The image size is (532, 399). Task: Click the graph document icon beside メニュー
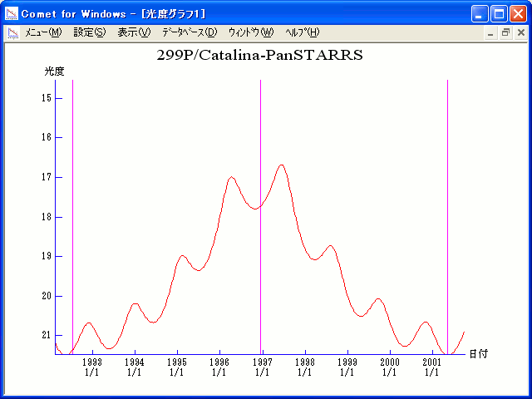(12, 32)
